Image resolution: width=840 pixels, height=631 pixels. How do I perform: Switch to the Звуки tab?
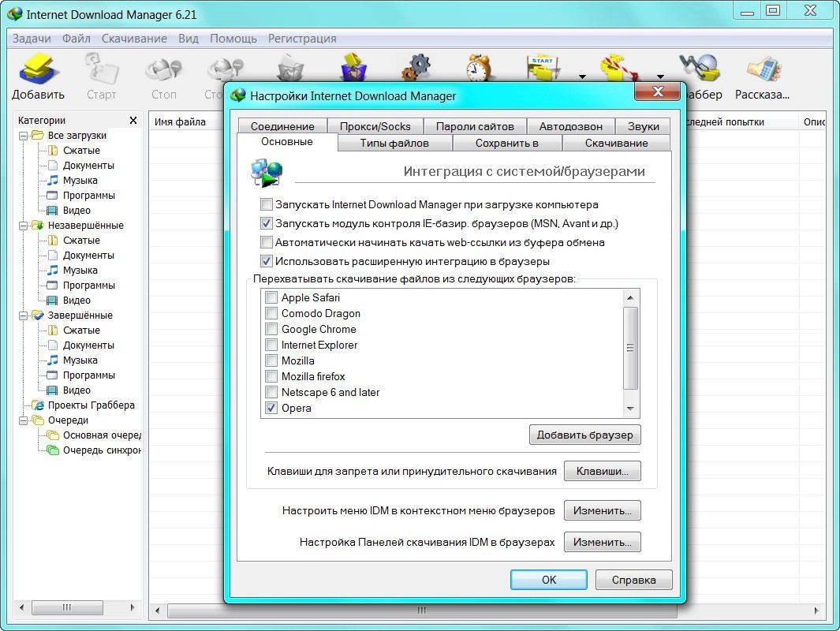click(643, 126)
